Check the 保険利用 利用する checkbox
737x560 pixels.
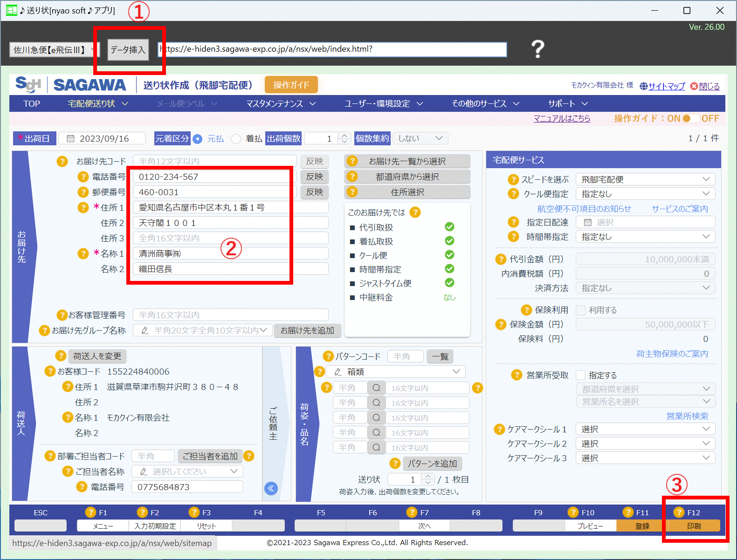pos(580,310)
